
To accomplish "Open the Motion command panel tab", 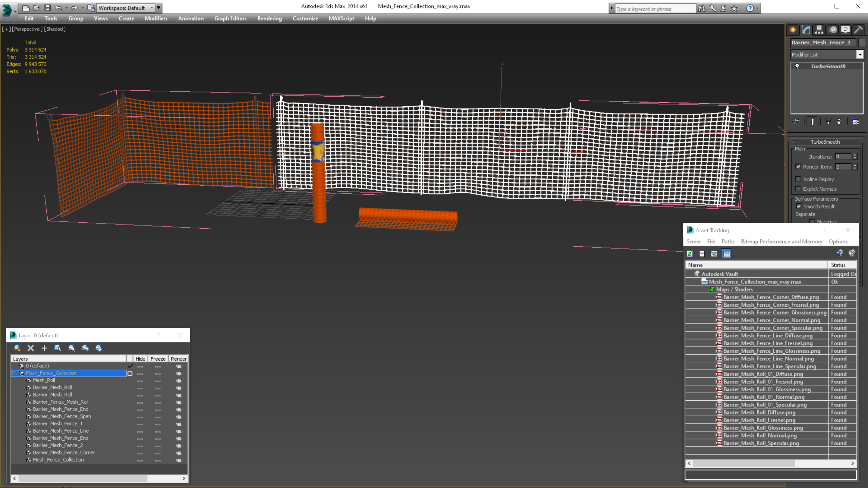I will point(833,30).
